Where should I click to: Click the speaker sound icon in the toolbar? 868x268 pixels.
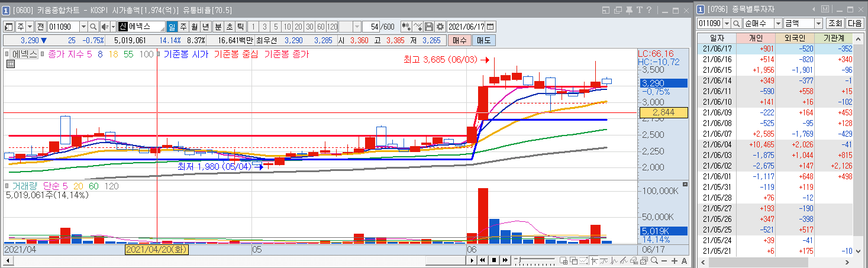(105, 27)
